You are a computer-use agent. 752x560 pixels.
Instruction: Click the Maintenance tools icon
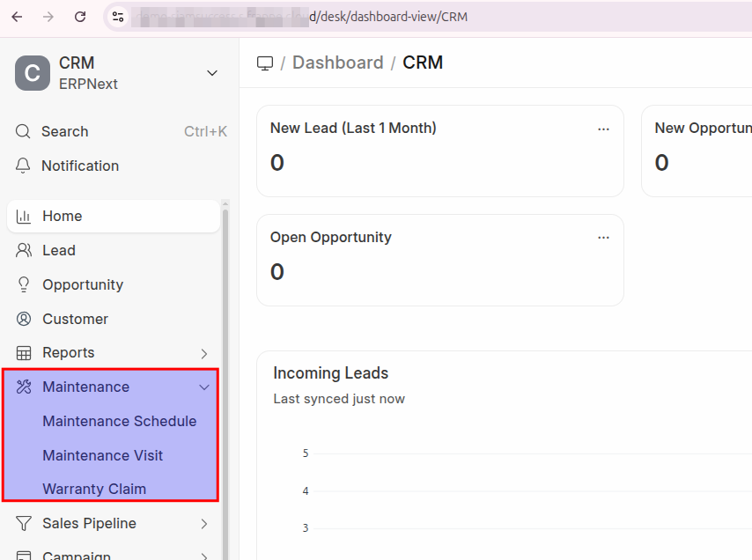click(24, 387)
